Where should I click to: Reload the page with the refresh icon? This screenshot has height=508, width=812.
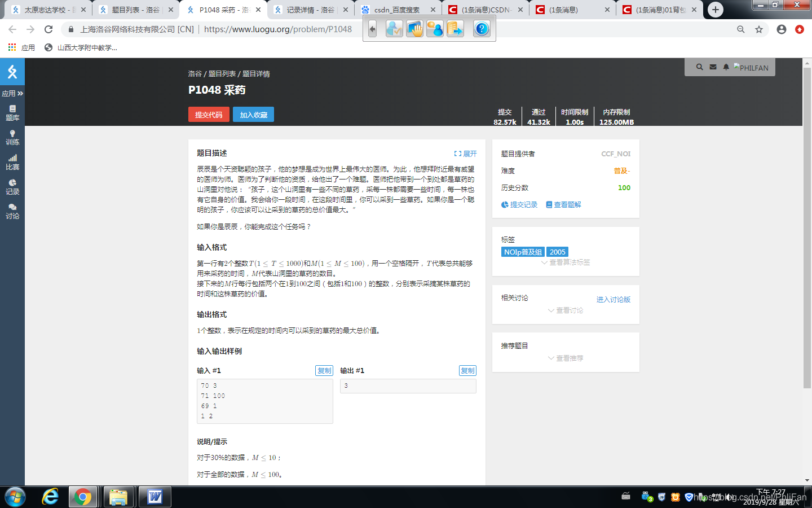[48, 29]
